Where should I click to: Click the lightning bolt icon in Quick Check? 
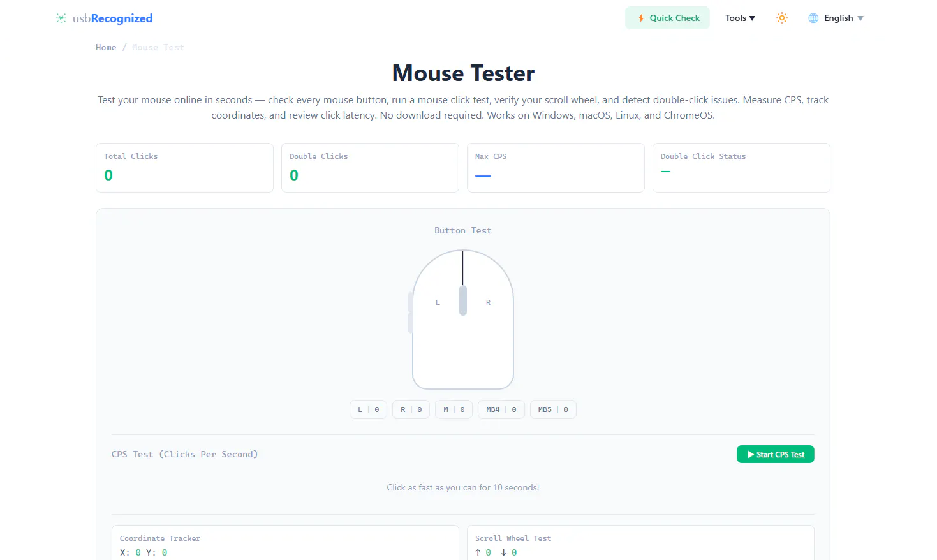click(641, 18)
